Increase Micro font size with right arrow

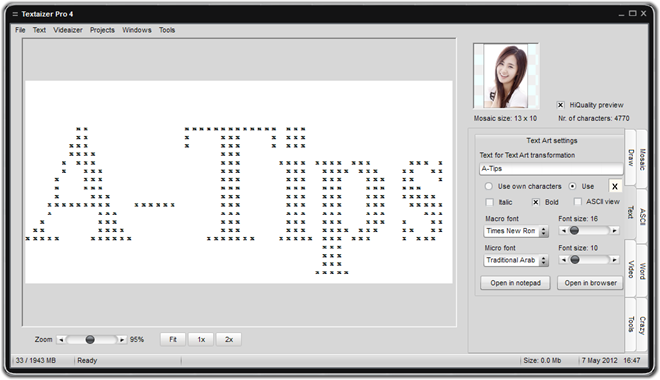pos(615,260)
